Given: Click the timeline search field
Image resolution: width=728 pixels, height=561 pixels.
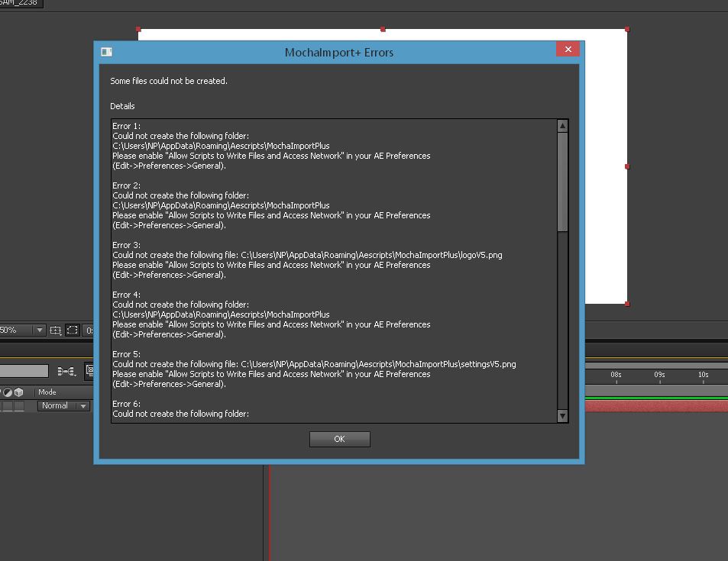Looking at the screenshot, I should pos(24,371).
